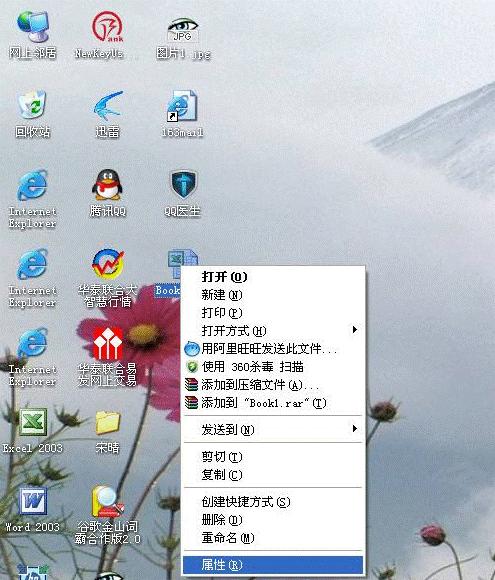This screenshot has width=495, height=580.
Task: Choose 新建(N) in the context menu
Action: [x=273, y=295]
